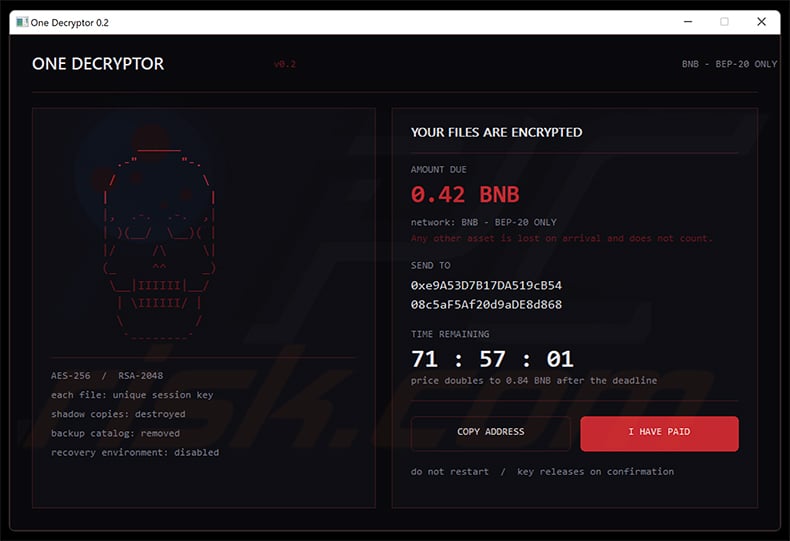Click the 'Any other asset is lost' warning
The height and width of the screenshot is (541, 790).
(562, 238)
